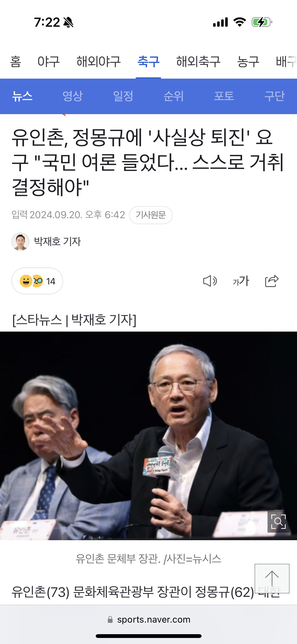Open 박재호 기자 reporter link
297x644 pixels.
click(57, 242)
